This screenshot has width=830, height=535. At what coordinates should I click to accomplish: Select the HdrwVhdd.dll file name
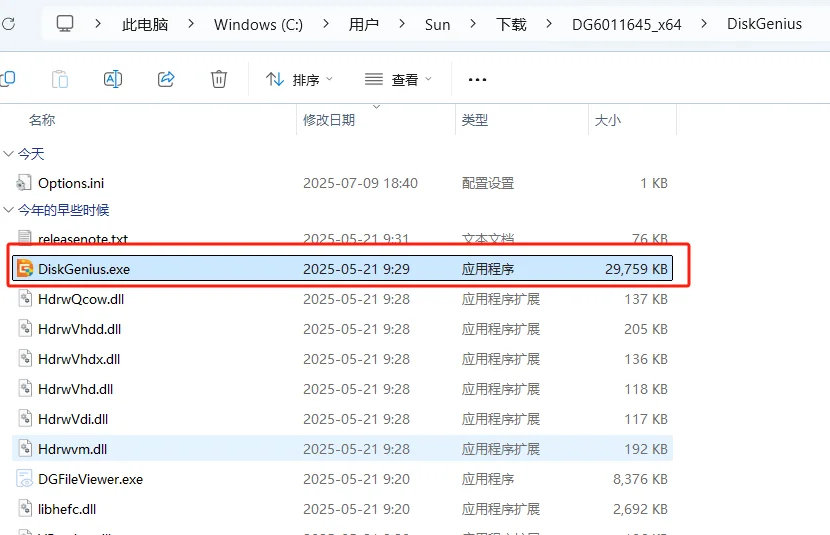coord(79,329)
